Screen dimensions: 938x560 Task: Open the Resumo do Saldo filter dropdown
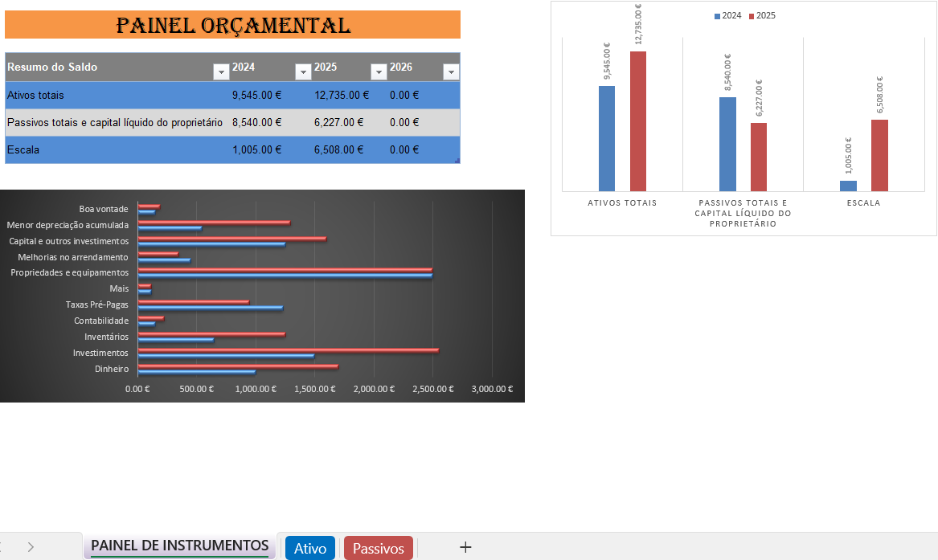click(221, 72)
